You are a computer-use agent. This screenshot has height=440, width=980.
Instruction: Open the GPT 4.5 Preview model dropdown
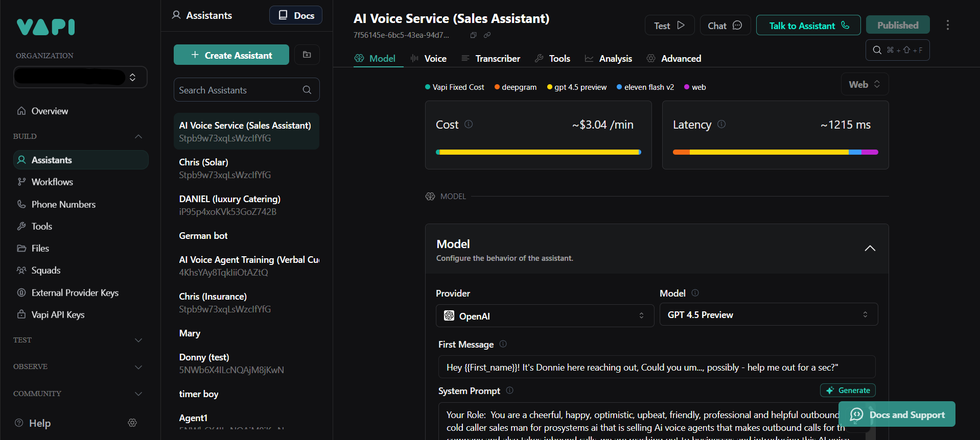(768, 315)
